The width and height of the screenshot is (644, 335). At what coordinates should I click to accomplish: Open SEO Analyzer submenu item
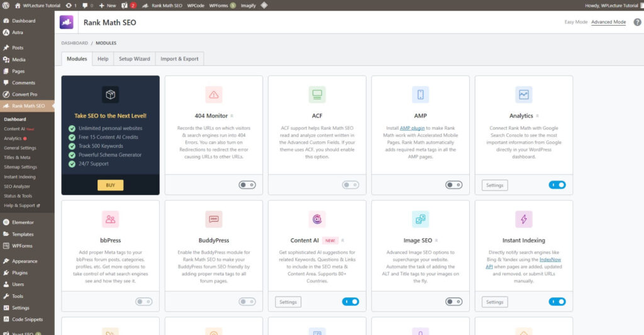pos(17,187)
